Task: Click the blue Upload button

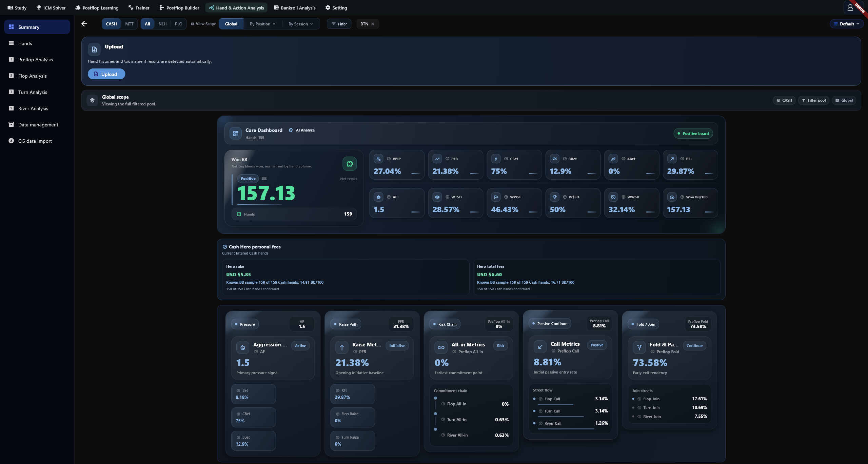Action: (106, 74)
